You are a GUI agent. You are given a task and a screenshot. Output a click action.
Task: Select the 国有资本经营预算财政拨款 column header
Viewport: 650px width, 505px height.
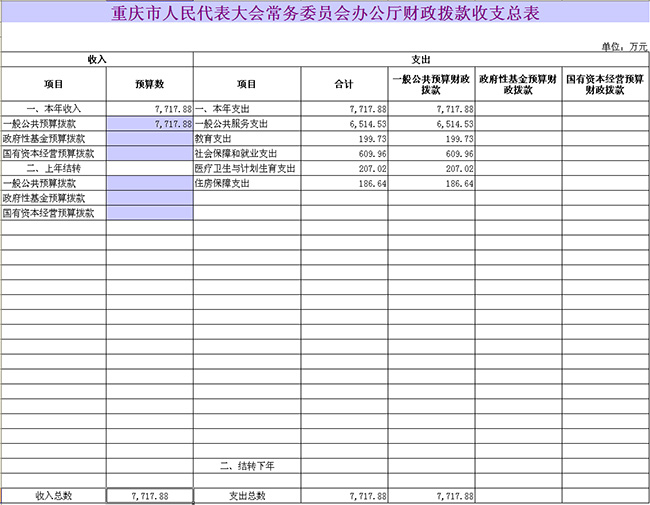click(606, 84)
